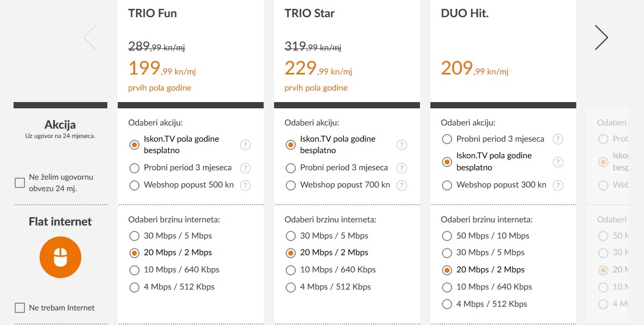Image resolution: width=644 pixels, height=325 pixels.
Task: Select 50 Mbps / 10 Mbps for DUO Hit.
Action: coord(447,236)
